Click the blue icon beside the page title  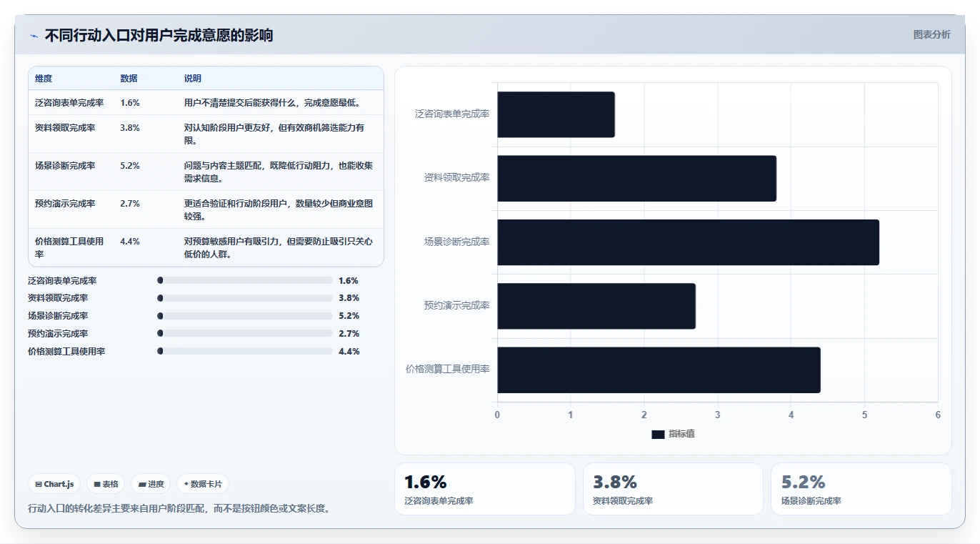tap(34, 36)
